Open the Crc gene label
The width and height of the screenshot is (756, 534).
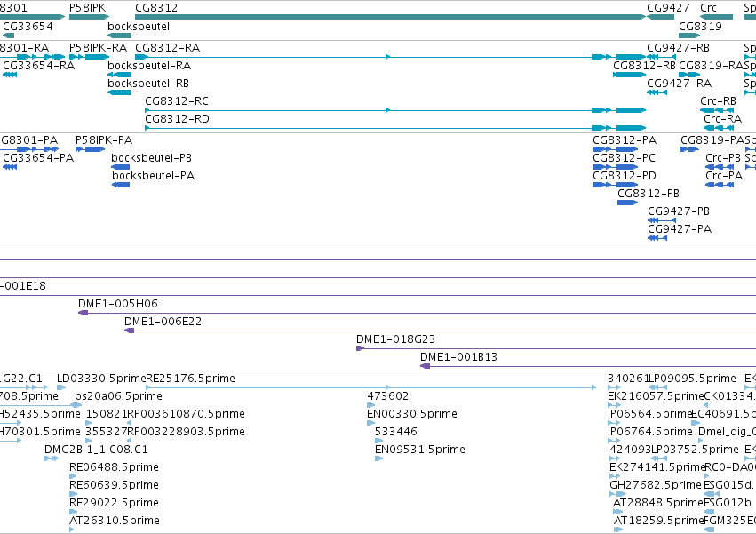tap(708, 8)
